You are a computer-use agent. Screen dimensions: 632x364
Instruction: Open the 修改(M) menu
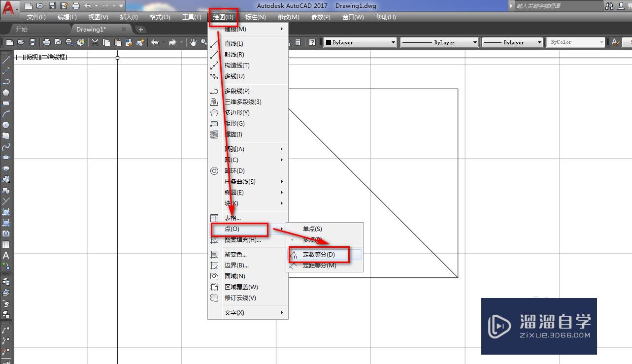[x=288, y=17]
